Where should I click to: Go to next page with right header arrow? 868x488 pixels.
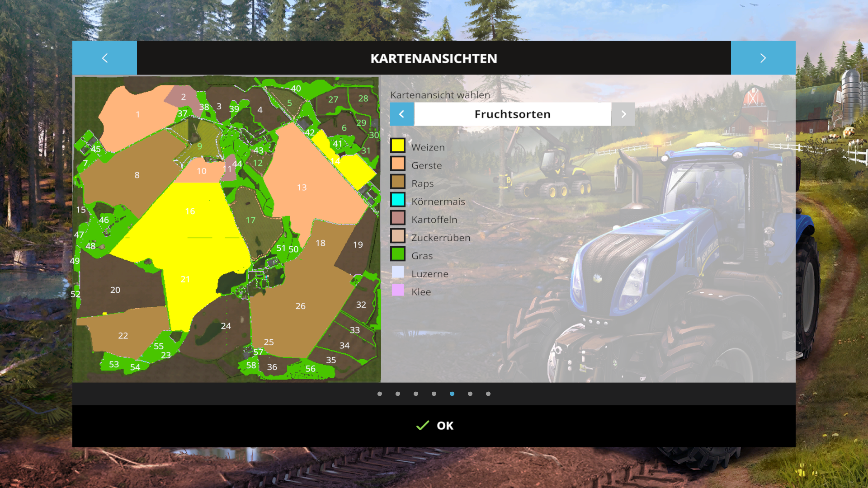763,58
